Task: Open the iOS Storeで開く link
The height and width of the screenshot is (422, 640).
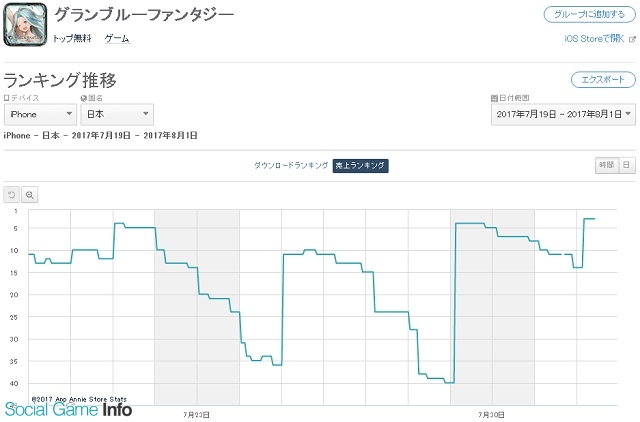Action: pyautogui.click(x=594, y=39)
